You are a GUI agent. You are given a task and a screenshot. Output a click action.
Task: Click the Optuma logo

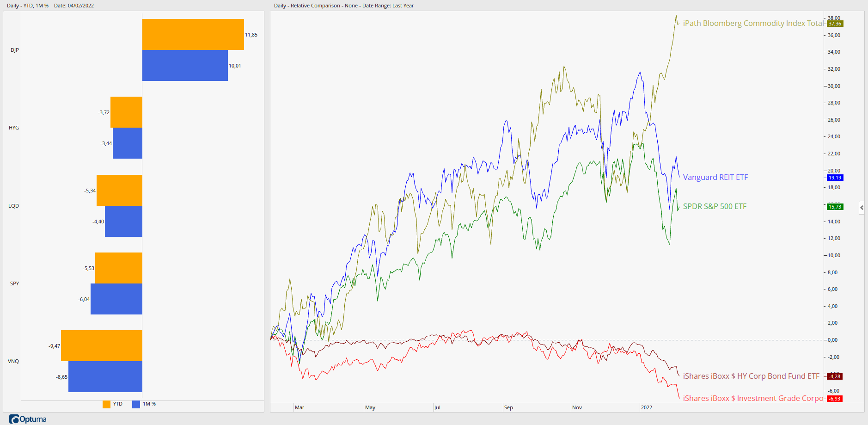tap(28, 419)
